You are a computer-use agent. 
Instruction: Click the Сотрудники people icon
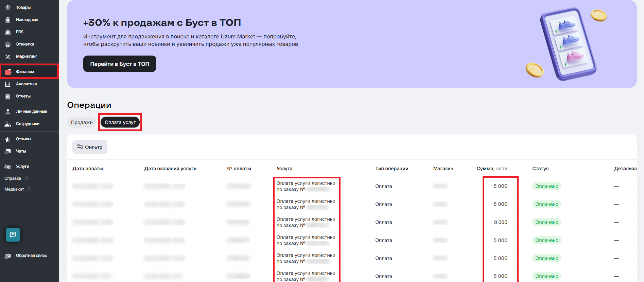(8, 124)
